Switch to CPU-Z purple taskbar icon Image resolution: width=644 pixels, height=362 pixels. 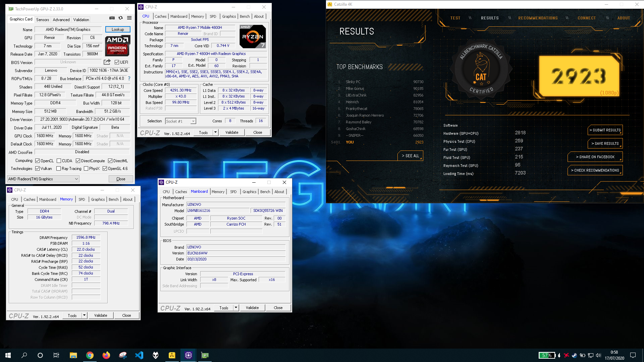click(189, 355)
